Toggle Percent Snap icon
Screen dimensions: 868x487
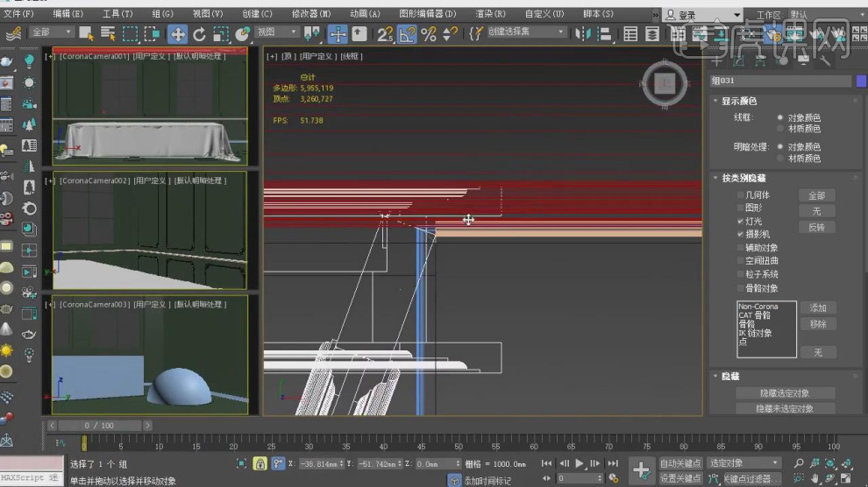click(x=428, y=34)
